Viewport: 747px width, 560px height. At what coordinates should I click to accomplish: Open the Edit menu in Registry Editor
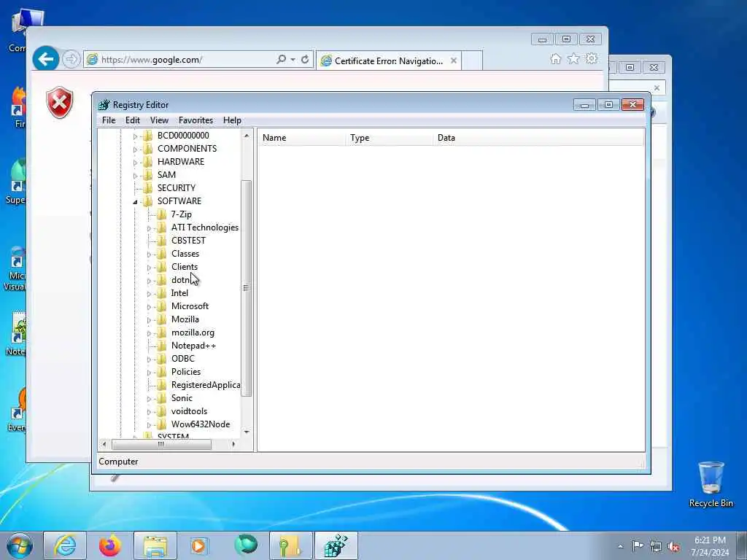click(133, 120)
